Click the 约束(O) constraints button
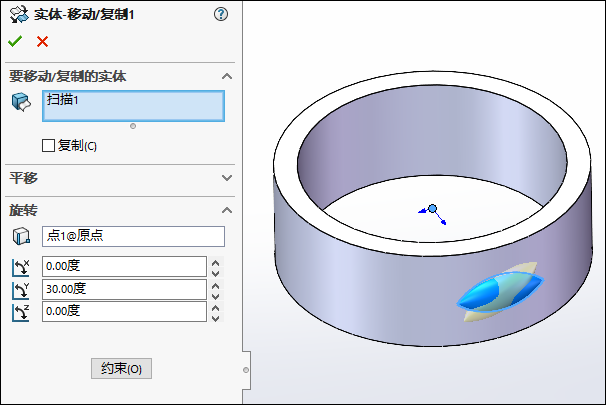The height and width of the screenshot is (405, 606). [121, 368]
